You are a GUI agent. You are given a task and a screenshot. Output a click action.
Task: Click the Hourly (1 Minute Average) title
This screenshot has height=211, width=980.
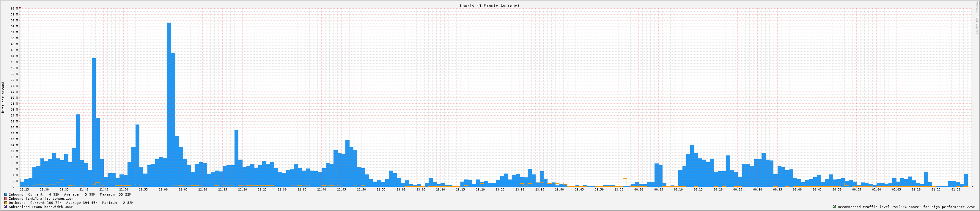point(489,6)
